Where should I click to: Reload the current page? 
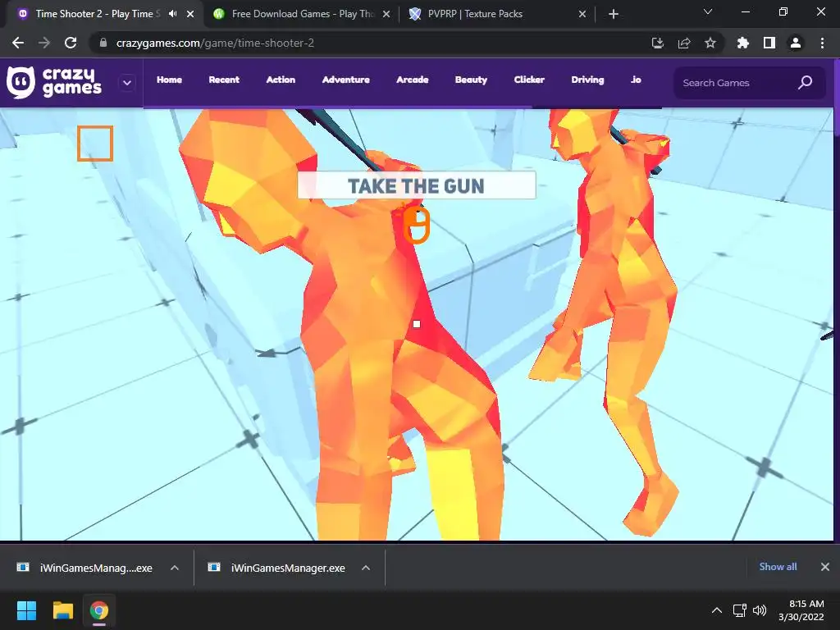pos(71,43)
